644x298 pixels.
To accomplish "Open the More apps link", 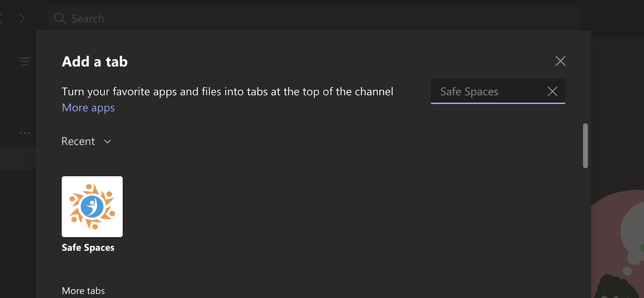I will [x=88, y=108].
